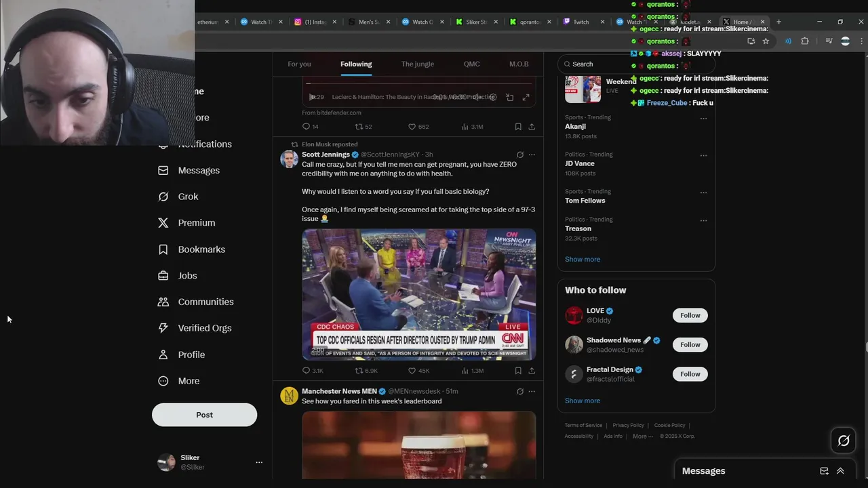Click the Post button

click(204, 415)
